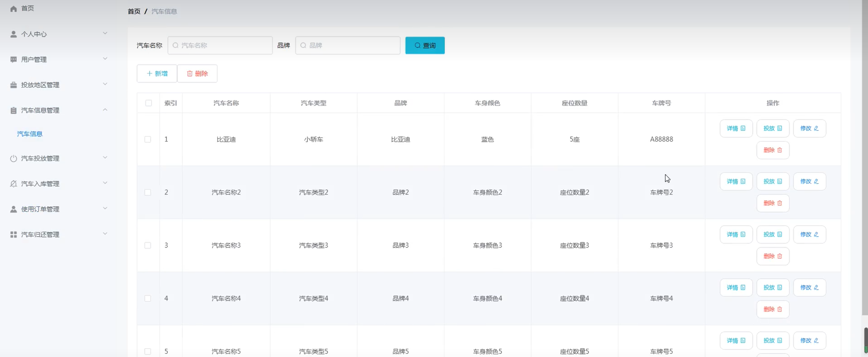
Task: Click 投放 icon for 汽车名称3 row
Action: point(779,234)
